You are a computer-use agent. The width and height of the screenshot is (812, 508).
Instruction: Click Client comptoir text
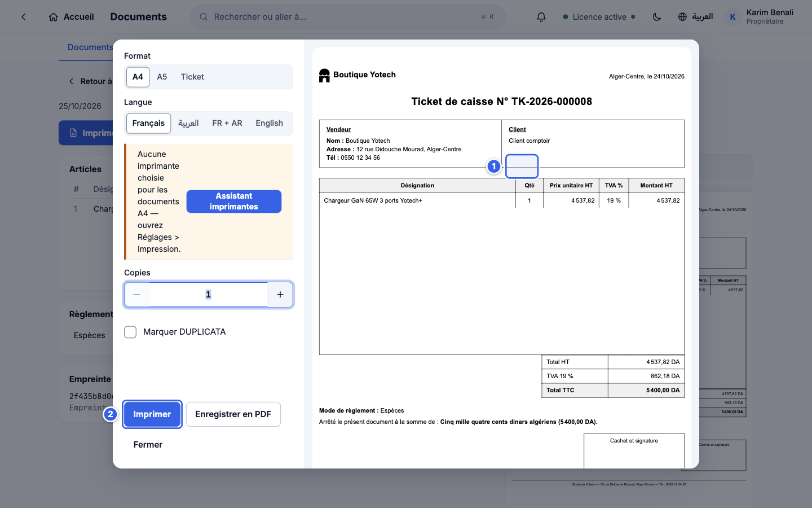coord(529,141)
